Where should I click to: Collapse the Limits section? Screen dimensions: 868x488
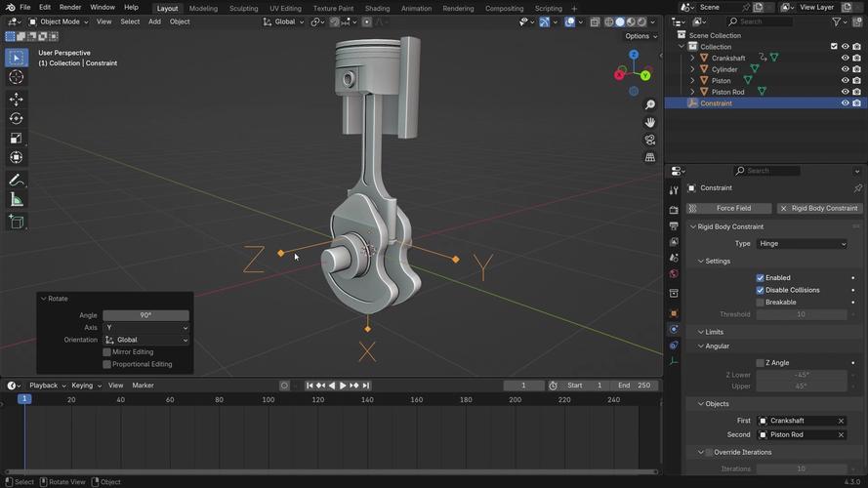pos(701,332)
